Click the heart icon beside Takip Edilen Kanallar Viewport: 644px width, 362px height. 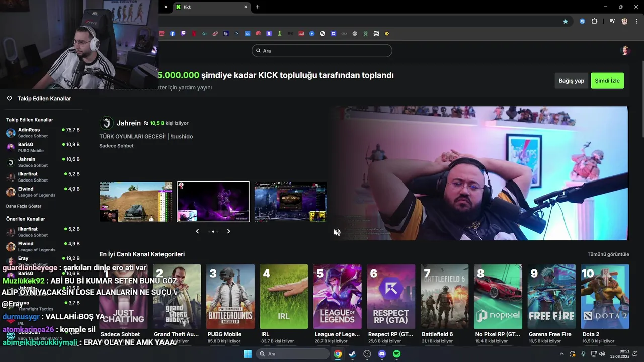pyautogui.click(x=9, y=99)
